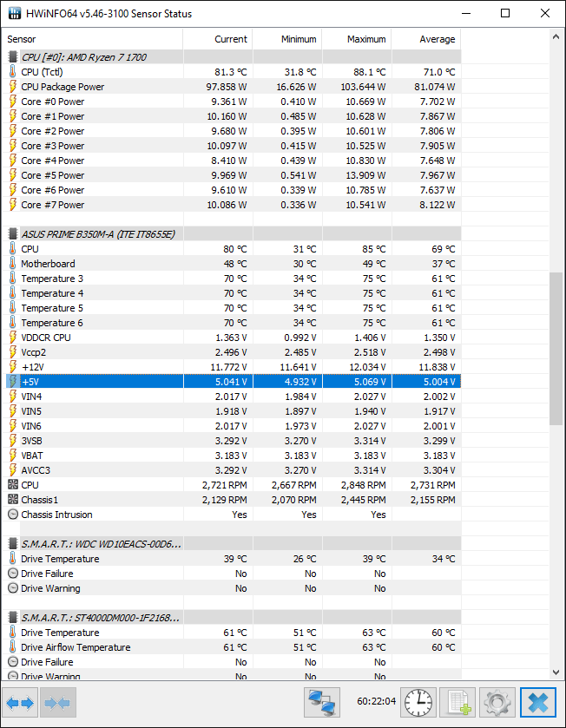Click the vertical scrollbar thumb
The height and width of the screenshot is (728, 566).
coord(556,349)
